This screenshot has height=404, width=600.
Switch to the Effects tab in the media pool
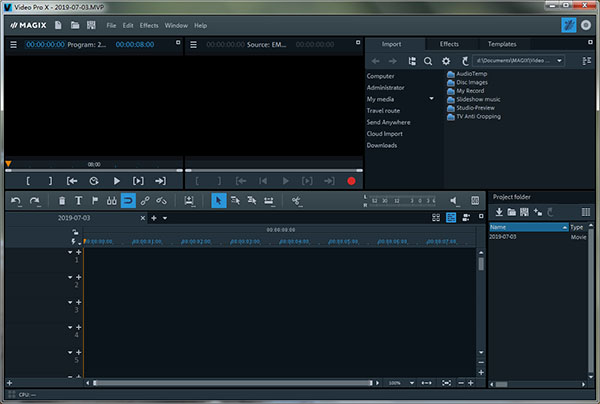pos(449,44)
